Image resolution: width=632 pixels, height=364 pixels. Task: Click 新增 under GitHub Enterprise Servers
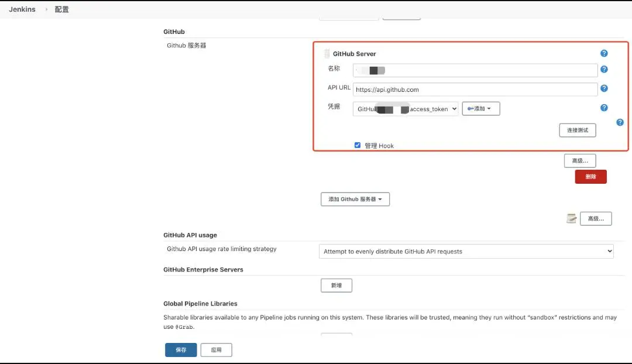tap(336, 286)
